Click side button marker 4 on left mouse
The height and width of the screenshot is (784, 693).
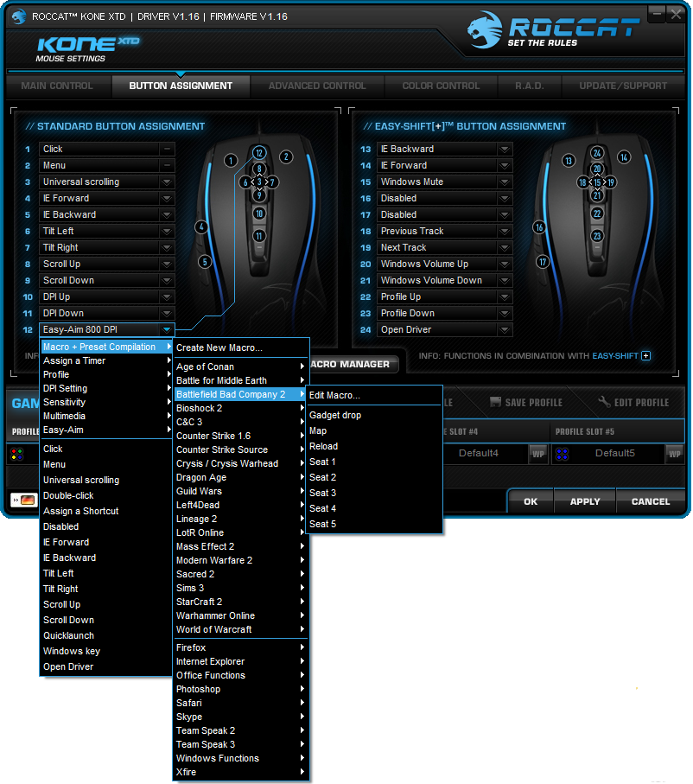point(201,227)
